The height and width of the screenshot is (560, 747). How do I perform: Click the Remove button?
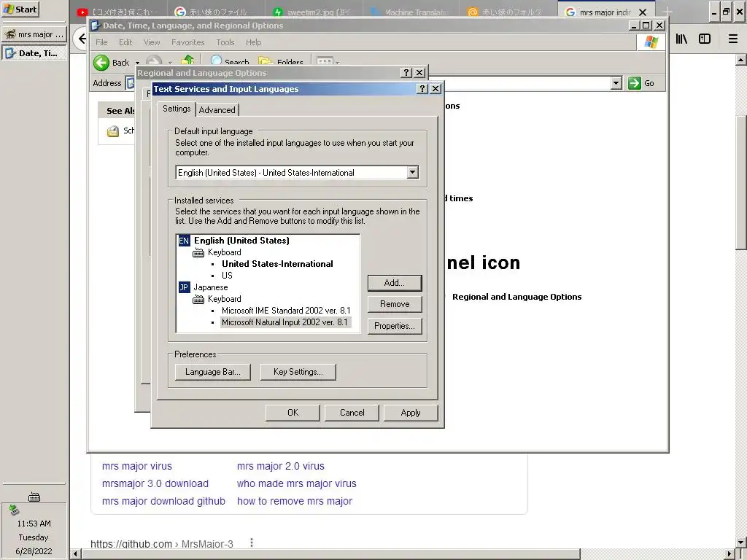tap(395, 304)
